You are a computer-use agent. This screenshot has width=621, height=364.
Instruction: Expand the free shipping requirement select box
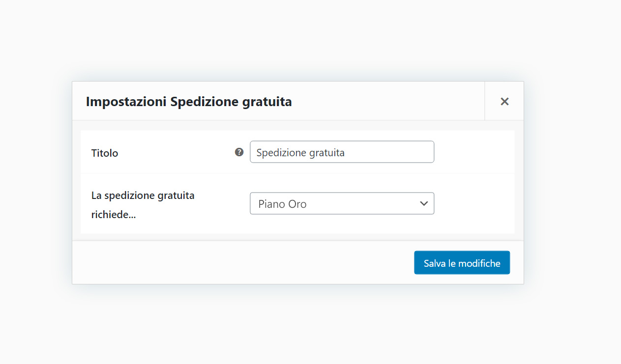click(342, 203)
